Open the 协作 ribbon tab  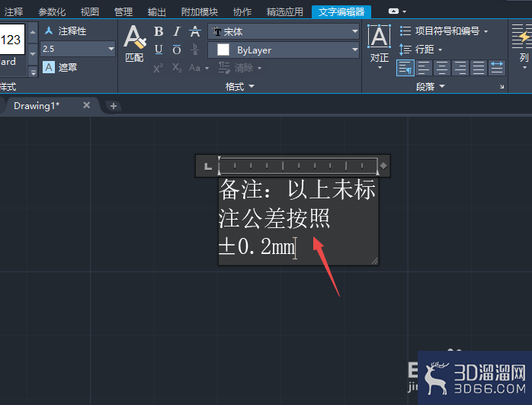pos(242,12)
